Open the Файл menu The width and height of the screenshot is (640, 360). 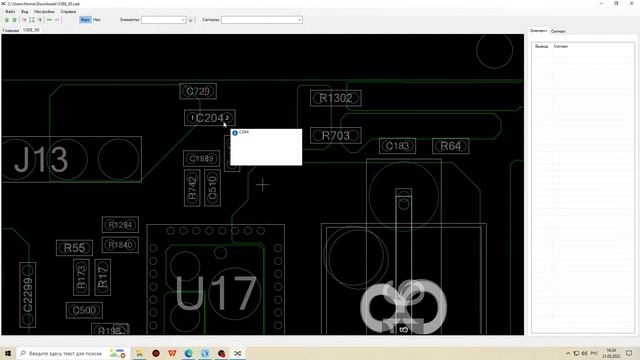click(x=10, y=11)
